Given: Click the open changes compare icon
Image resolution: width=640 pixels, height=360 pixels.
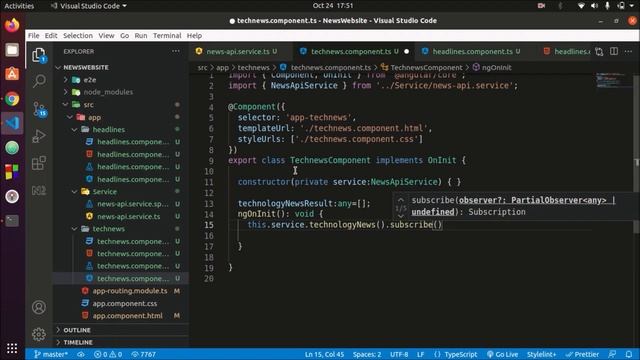Looking at the screenshot, I should [x=599, y=51].
